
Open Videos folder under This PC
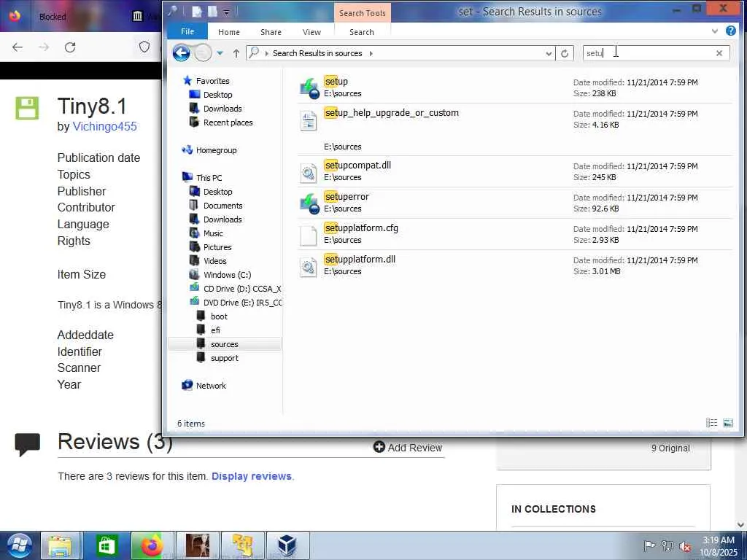point(215,261)
